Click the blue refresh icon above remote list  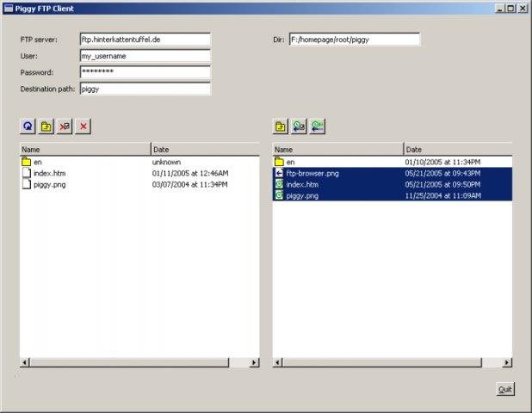(28, 126)
